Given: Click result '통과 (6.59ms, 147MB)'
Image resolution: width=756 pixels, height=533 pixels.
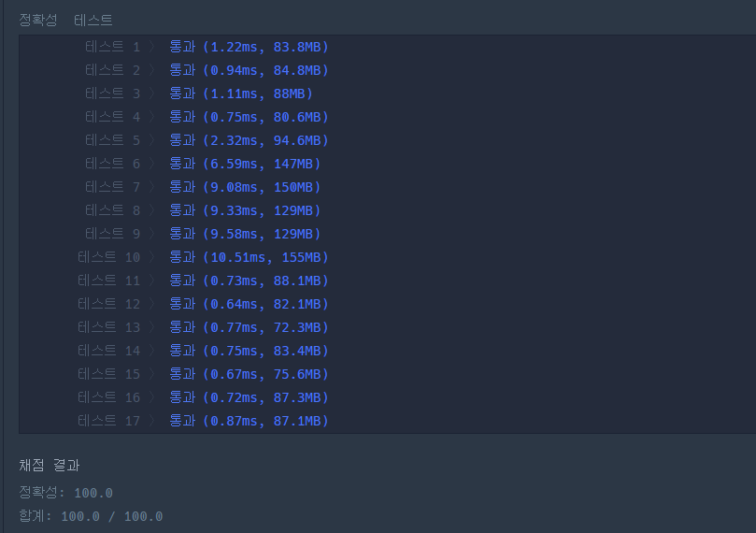Looking at the screenshot, I should tap(245, 164).
